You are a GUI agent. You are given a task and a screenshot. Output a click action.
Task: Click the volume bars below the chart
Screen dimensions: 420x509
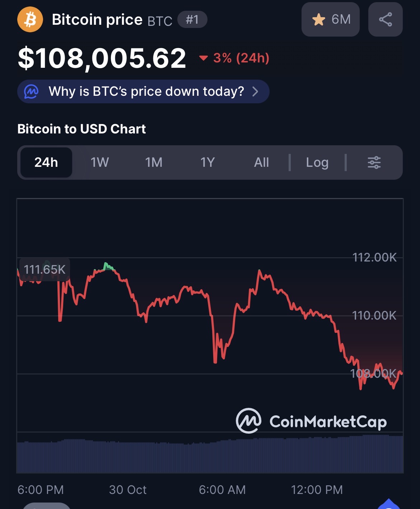(210, 456)
